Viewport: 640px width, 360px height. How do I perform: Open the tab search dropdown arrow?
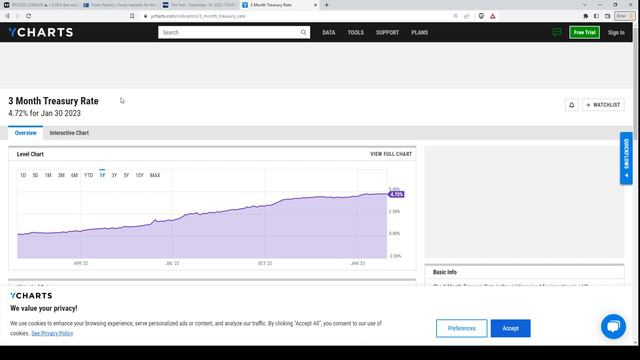tap(584, 5)
